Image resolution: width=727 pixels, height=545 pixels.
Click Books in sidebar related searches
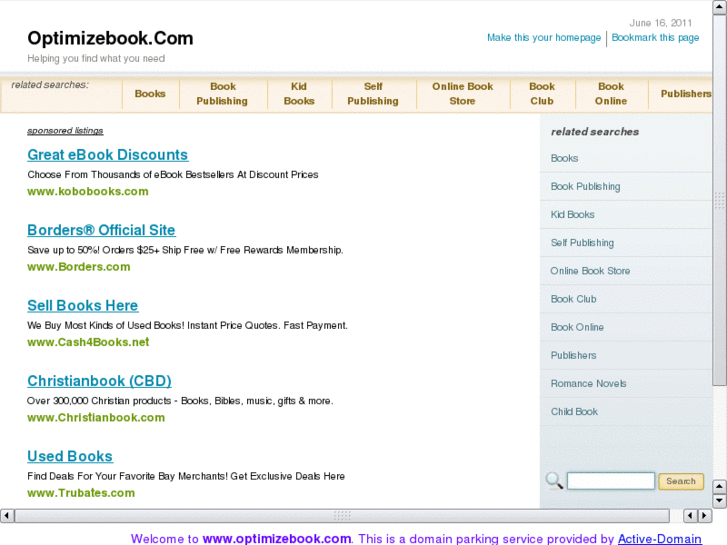(x=564, y=158)
